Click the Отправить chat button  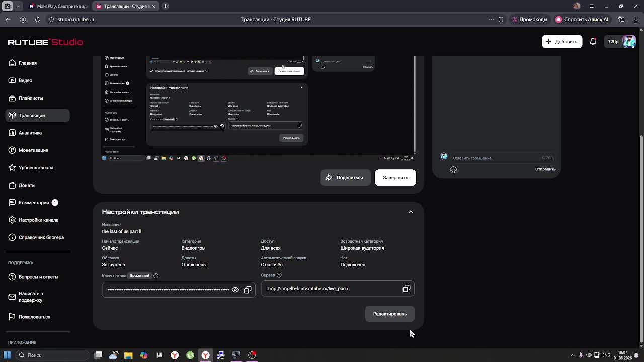545,169
